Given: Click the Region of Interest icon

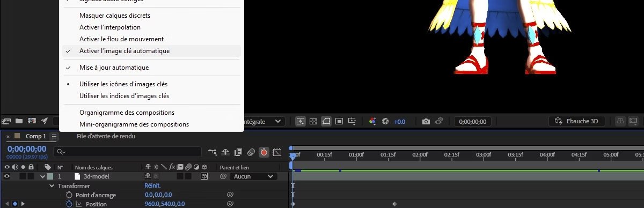Looking at the screenshot, I should [339, 121].
